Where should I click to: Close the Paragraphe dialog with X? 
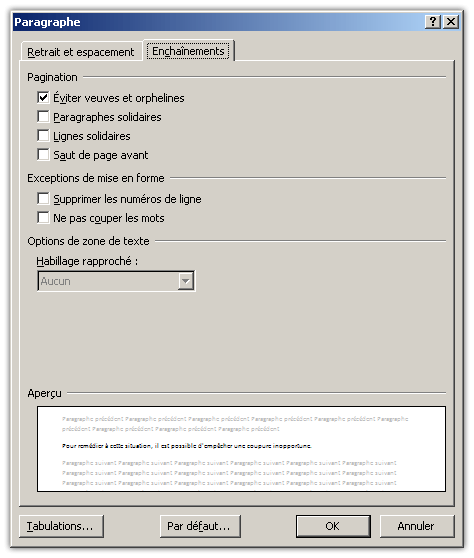click(x=451, y=22)
